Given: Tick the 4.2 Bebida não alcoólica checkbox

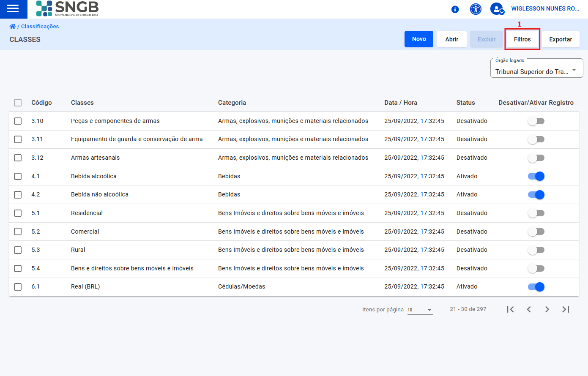Looking at the screenshot, I should [18, 194].
